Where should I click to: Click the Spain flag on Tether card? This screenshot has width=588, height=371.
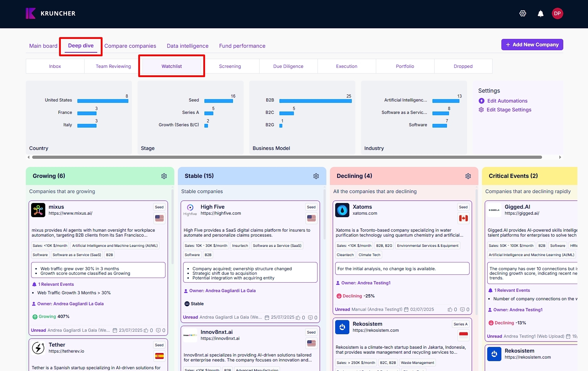pyautogui.click(x=159, y=356)
